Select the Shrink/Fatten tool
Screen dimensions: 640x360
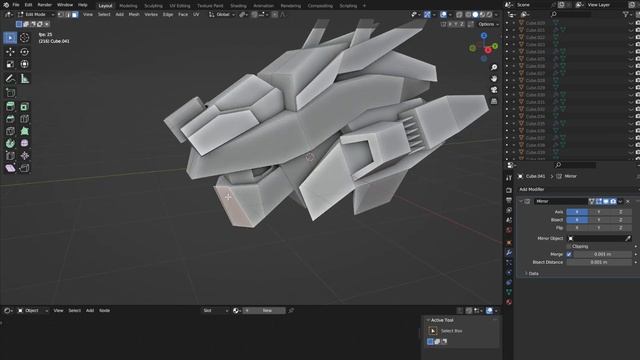(24, 156)
